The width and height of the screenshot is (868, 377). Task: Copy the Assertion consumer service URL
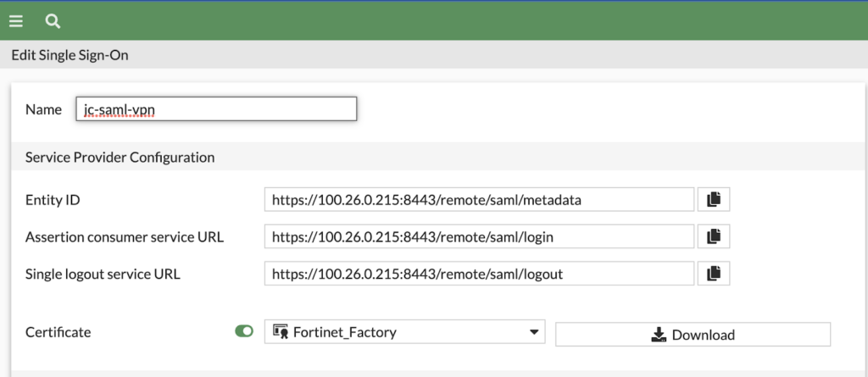[x=714, y=236]
